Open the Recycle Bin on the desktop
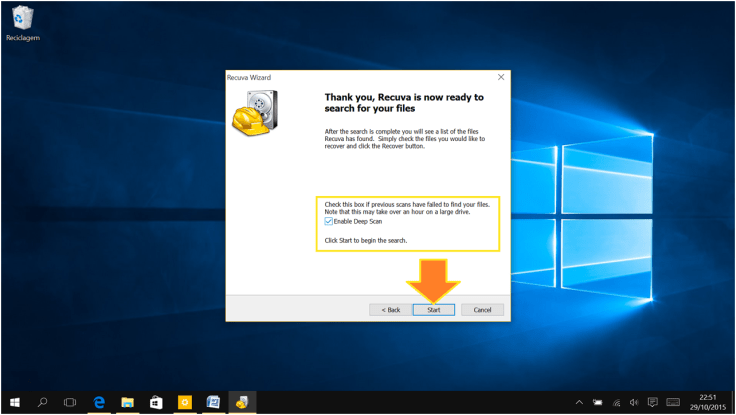 [21, 18]
